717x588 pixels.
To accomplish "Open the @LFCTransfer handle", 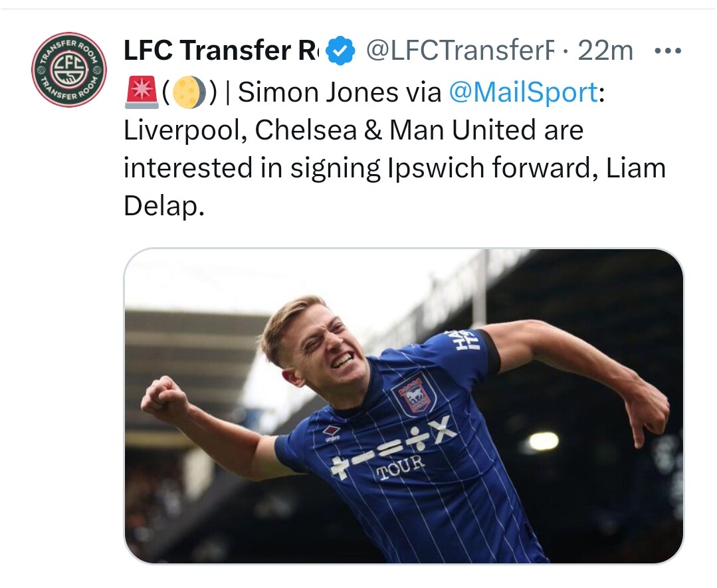I will 460,51.
